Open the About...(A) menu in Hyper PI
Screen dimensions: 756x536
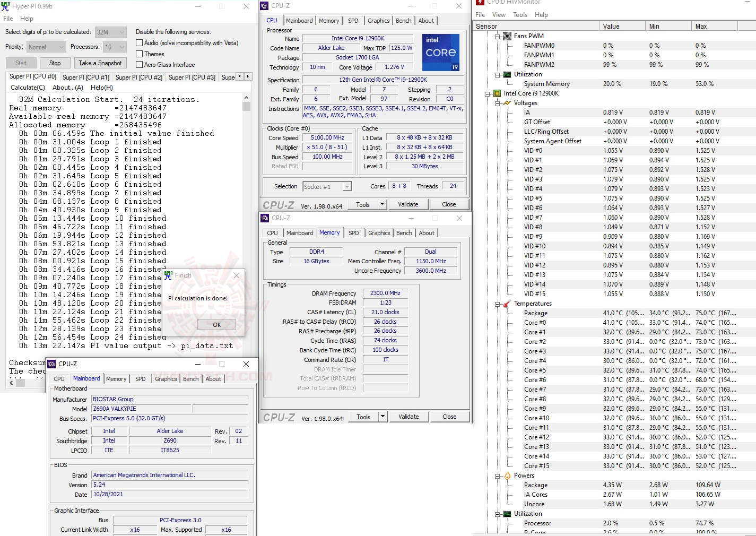tap(68, 88)
